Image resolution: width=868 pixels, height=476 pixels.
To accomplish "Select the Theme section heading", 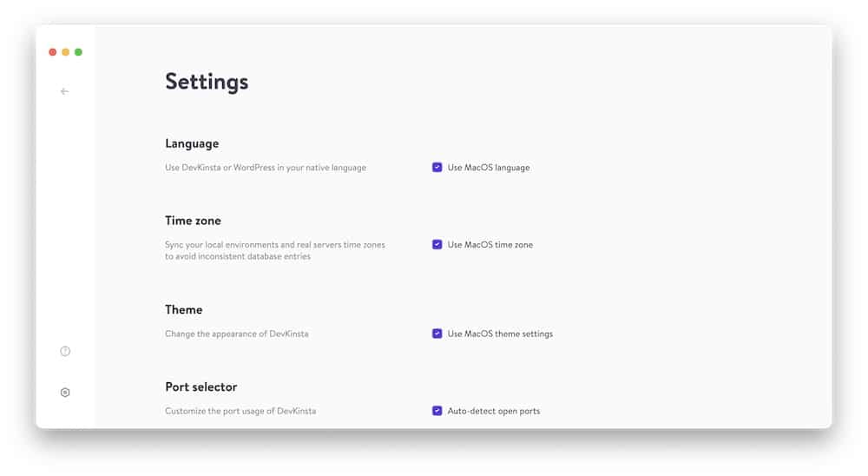I will pyautogui.click(x=184, y=310).
